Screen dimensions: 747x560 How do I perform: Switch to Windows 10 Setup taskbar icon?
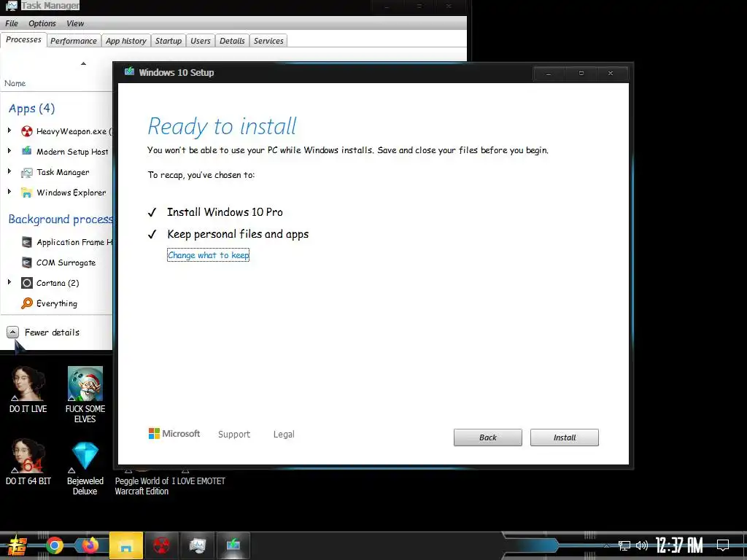coord(233,545)
